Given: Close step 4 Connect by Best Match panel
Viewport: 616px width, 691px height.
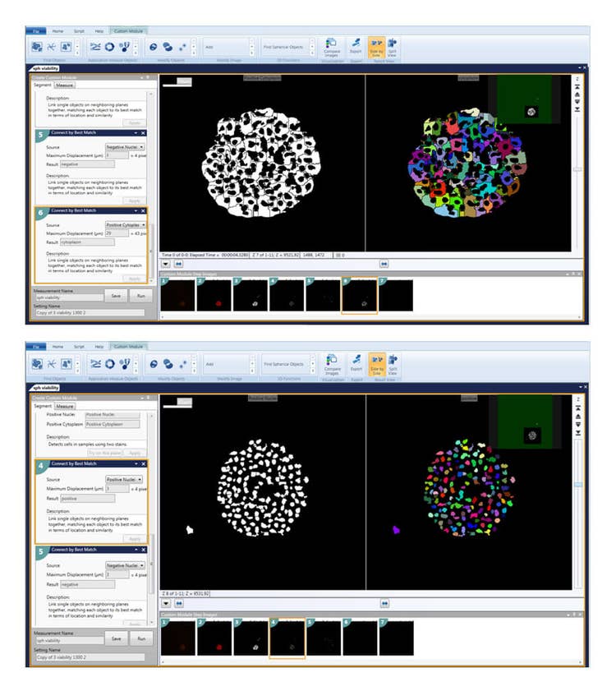Looking at the screenshot, I should point(144,463).
